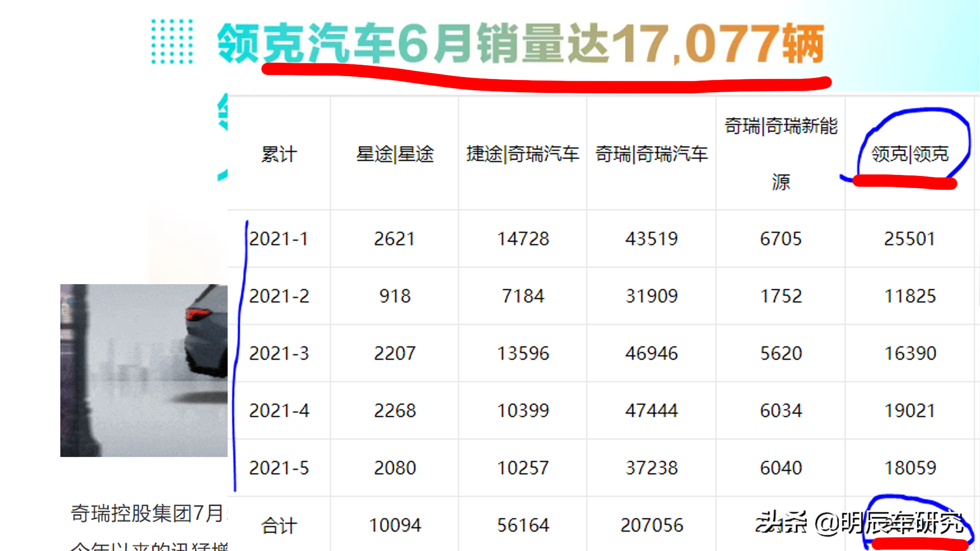Click the 合计 row label
The width and height of the screenshot is (980, 551).
click(279, 525)
